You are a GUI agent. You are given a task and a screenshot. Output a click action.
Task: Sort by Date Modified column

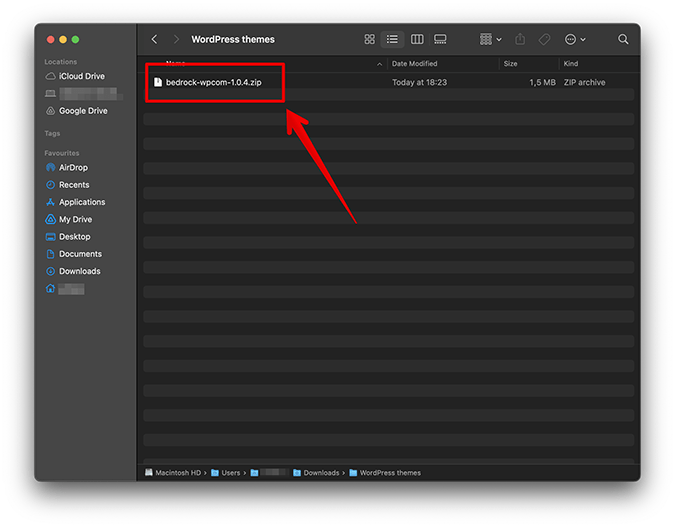point(414,64)
